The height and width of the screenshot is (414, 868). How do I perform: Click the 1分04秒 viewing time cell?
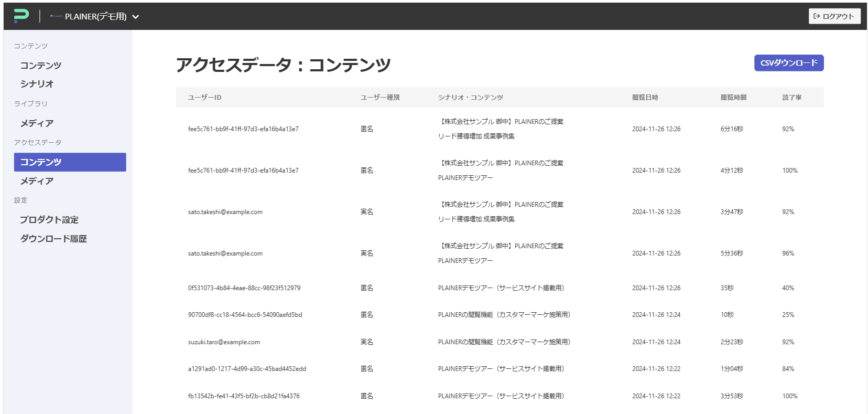coord(732,369)
